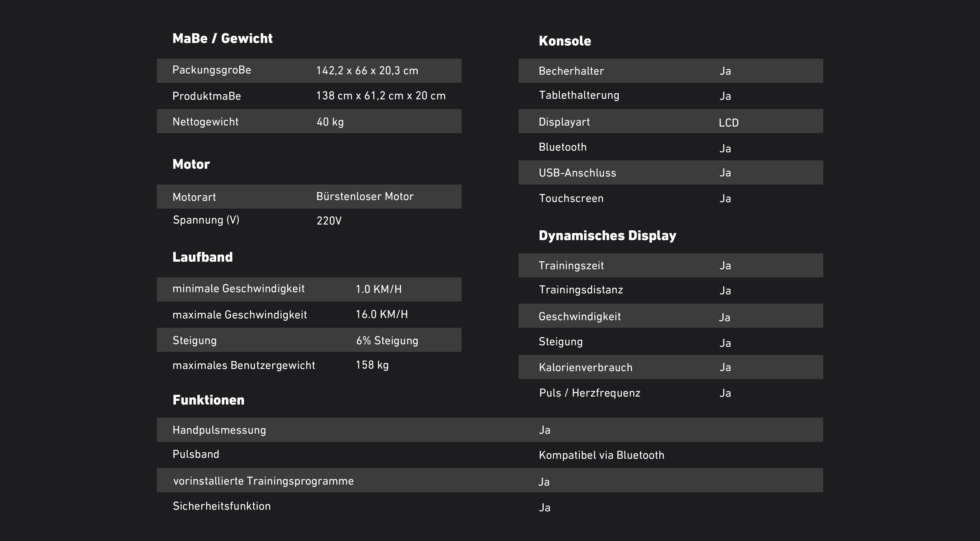Click the "6% Steigung" incline value
The height and width of the screenshot is (541, 980).
point(387,341)
